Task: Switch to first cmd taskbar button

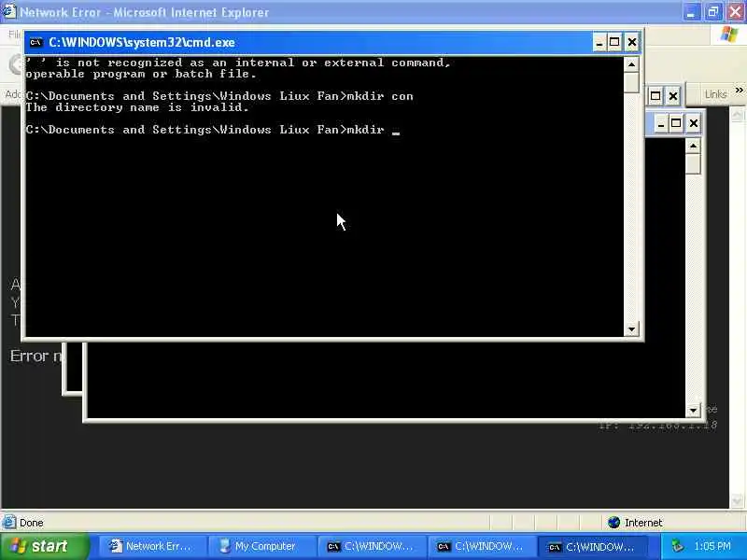Action: point(372,546)
